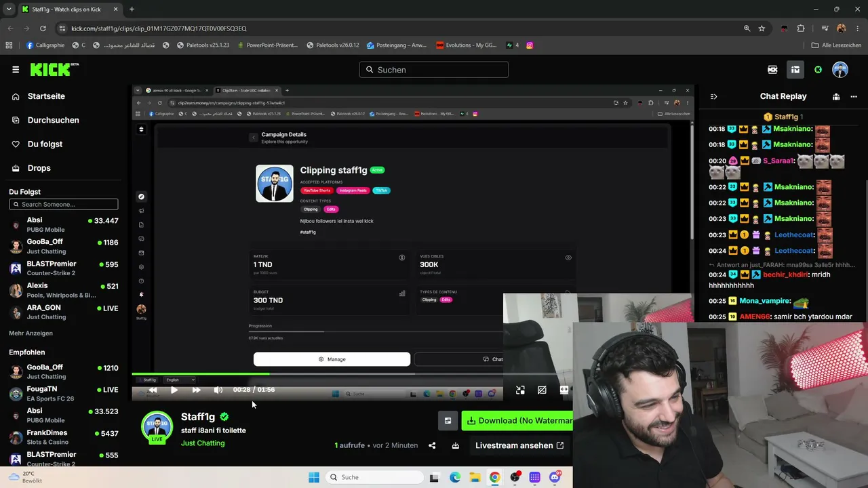The image size is (868, 488).
Task: Open the browser extensions puzzle icon
Action: pyautogui.click(x=801, y=28)
